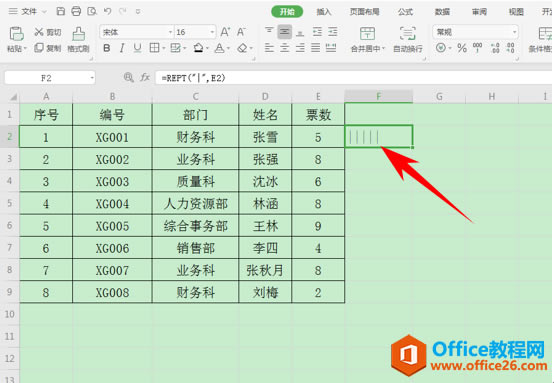Increase indent in the cell
Viewport: 554px width, 383px height.
point(332,32)
